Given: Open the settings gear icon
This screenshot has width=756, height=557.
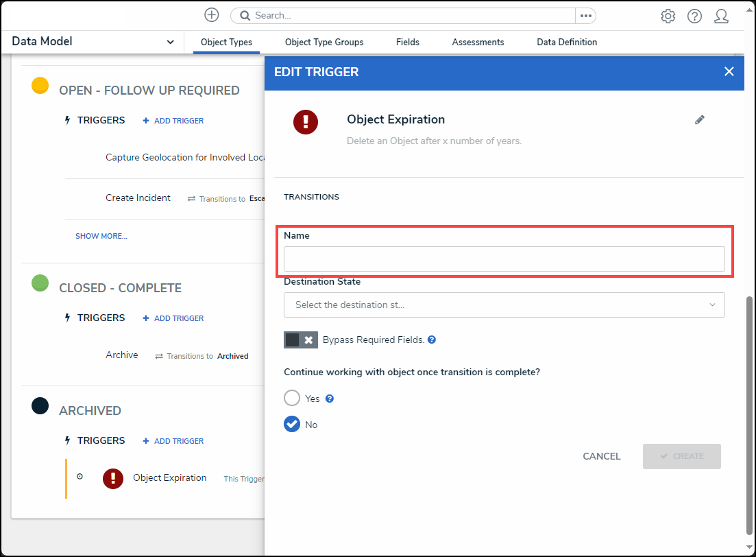Looking at the screenshot, I should point(668,16).
